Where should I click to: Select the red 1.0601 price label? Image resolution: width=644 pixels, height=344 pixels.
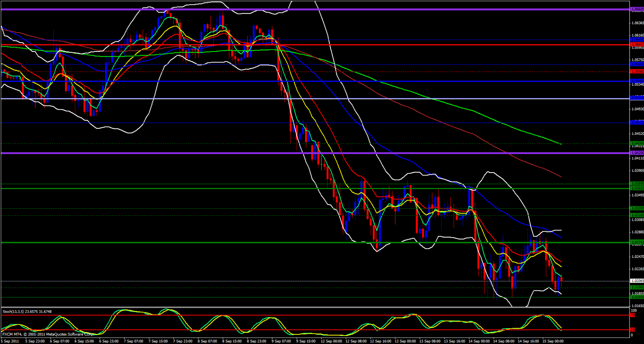pyautogui.click(x=637, y=45)
